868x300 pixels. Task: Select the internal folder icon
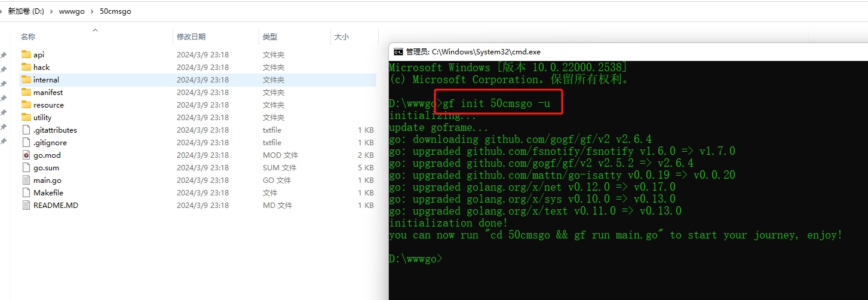pyautogui.click(x=26, y=79)
